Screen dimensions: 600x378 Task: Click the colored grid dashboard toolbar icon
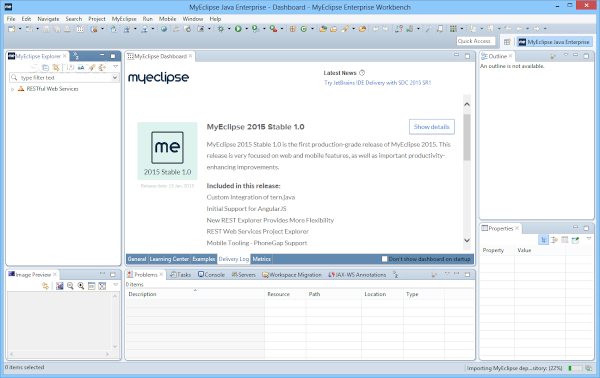point(453,29)
